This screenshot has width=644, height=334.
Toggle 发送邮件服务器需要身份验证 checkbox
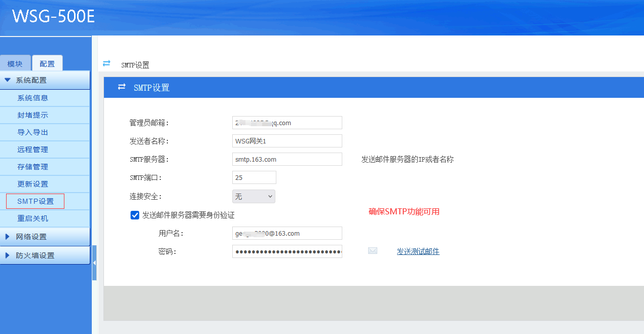click(135, 215)
